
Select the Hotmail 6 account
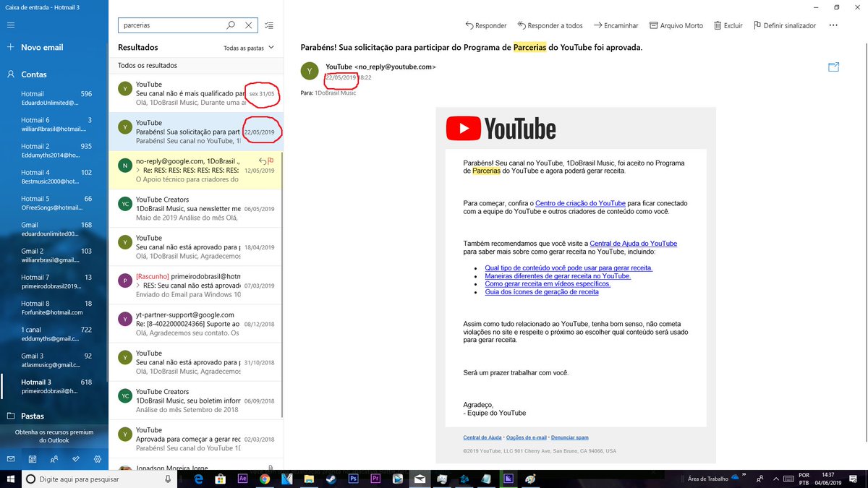54,125
